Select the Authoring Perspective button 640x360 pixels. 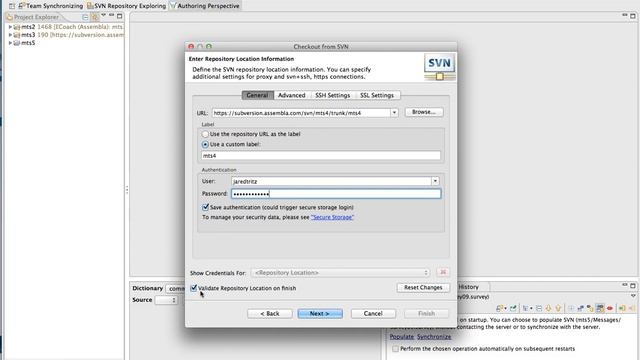(x=204, y=6)
